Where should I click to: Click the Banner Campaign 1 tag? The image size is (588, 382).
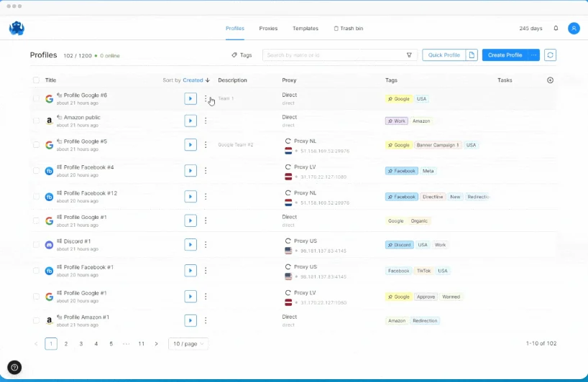pyautogui.click(x=438, y=145)
